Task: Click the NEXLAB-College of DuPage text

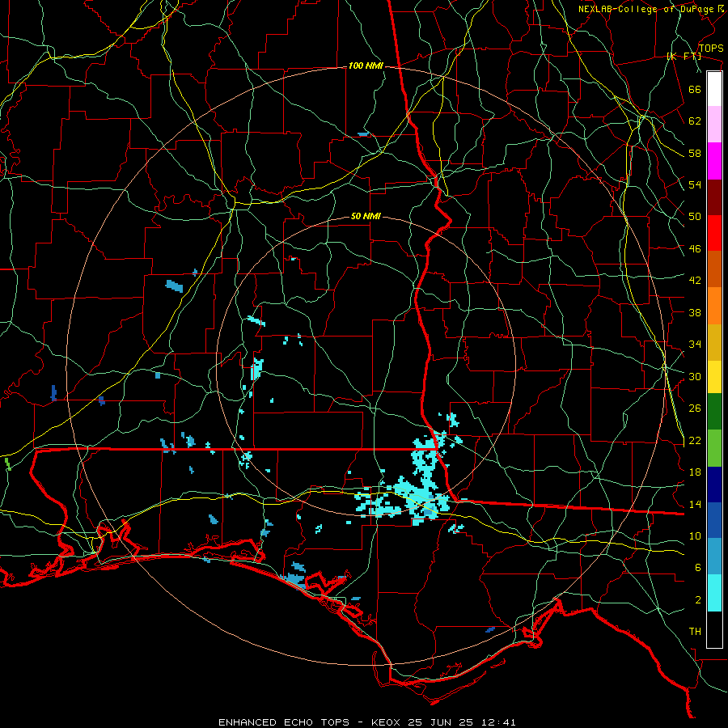Action: (645, 9)
